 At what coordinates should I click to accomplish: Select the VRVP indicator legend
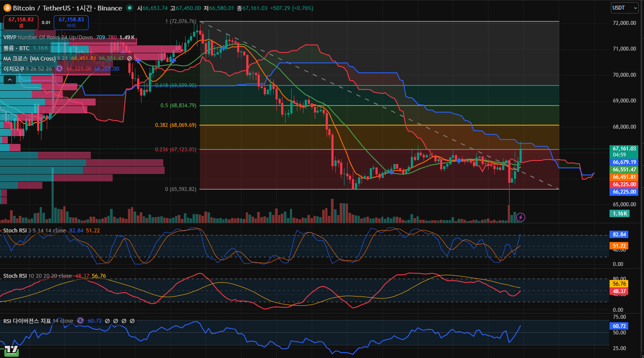[10, 38]
